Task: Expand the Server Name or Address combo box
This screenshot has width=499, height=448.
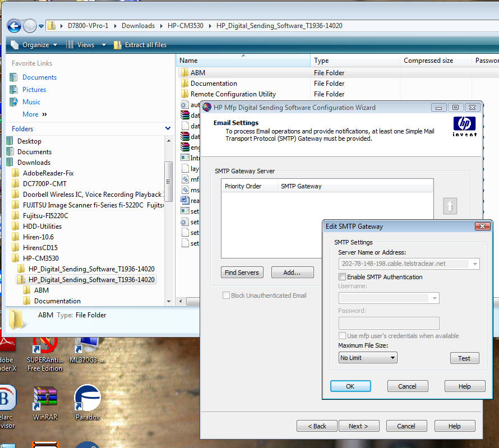Action: 475,264
